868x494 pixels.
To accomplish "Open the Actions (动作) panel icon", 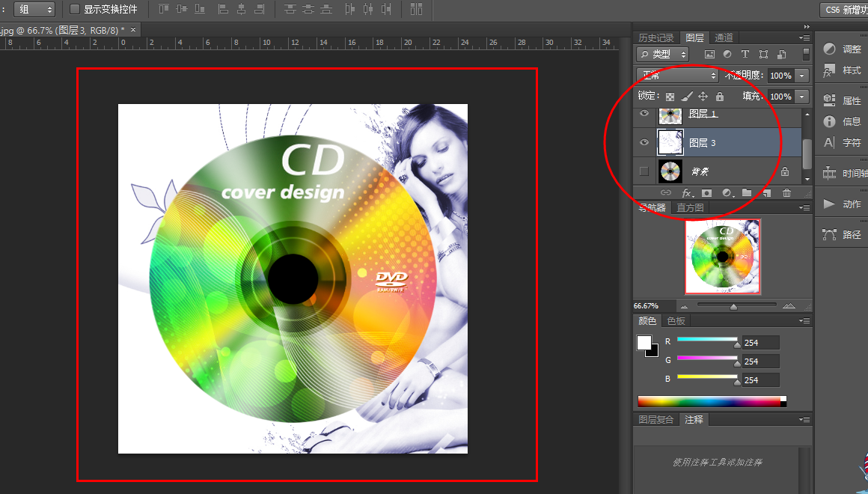I will pyautogui.click(x=829, y=204).
